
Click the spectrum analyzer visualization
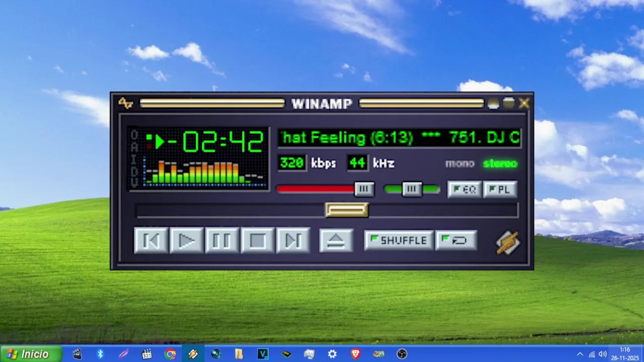(x=204, y=172)
